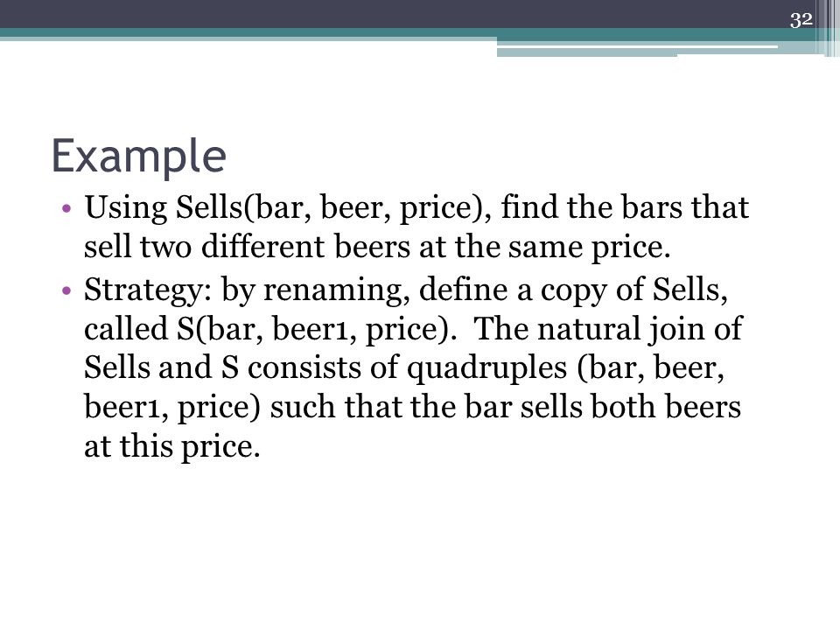This screenshot has height=630, width=840.
Task: Click the text "S(bar, beer1, price)"
Action: pyautogui.click(x=317, y=329)
